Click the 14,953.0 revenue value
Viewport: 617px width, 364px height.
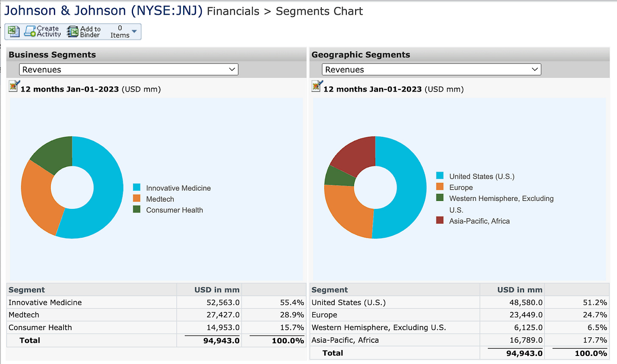point(223,328)
